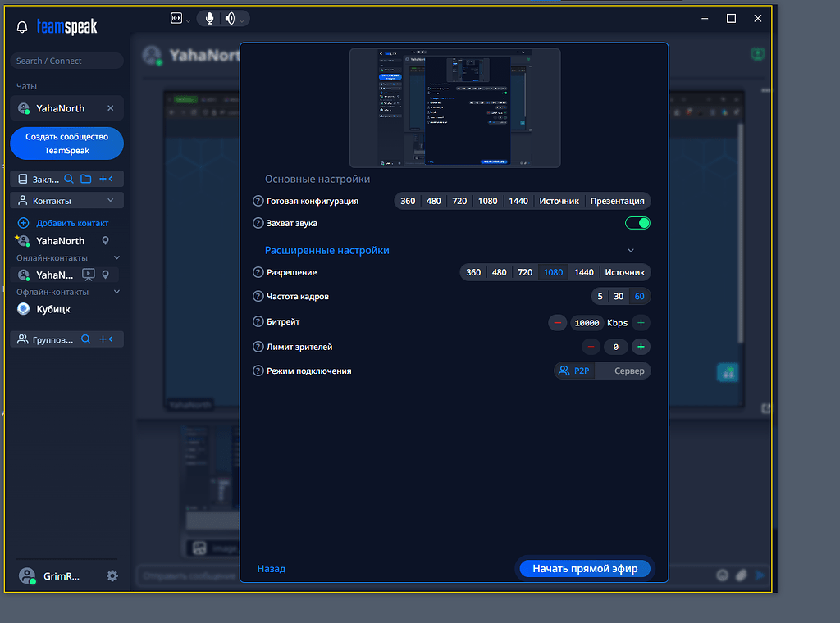Click the Назад link
Screen dimensions: 840x623
pyautogui.click(x=272, y=569)
